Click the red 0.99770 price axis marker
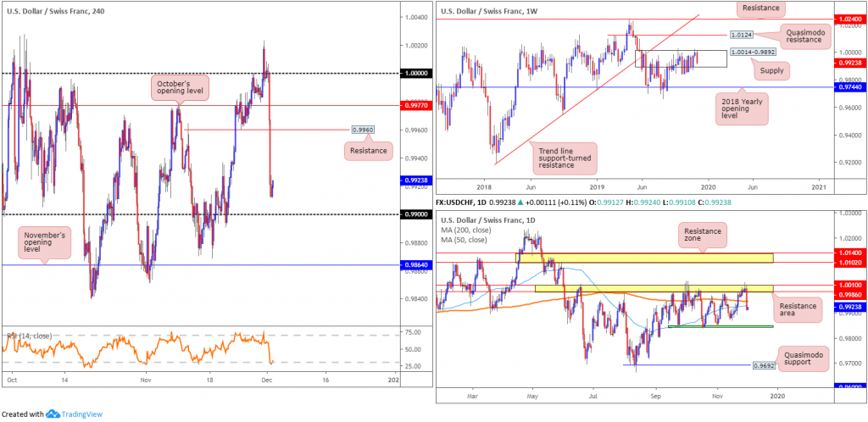The height and width of the screenshot is (422, 868). [x=416, y=106]
